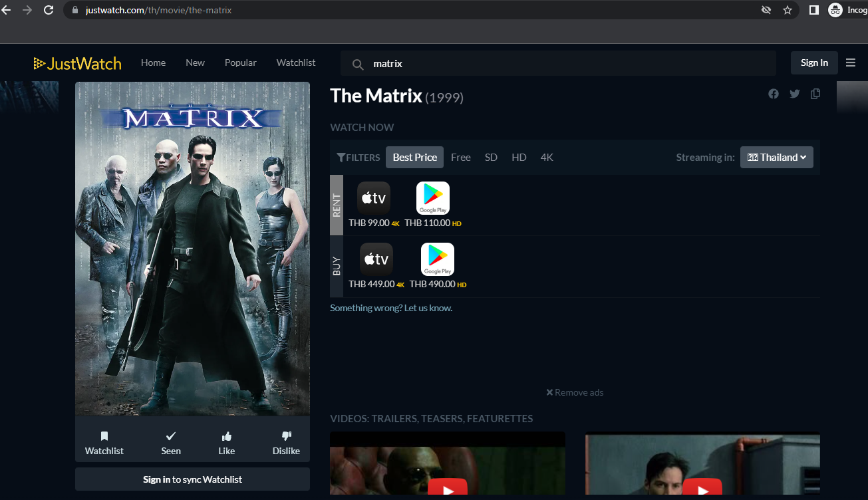Copy the movie link icon
Image resolution: width=868 pixels, height=500 pixels.
point(815,94)
